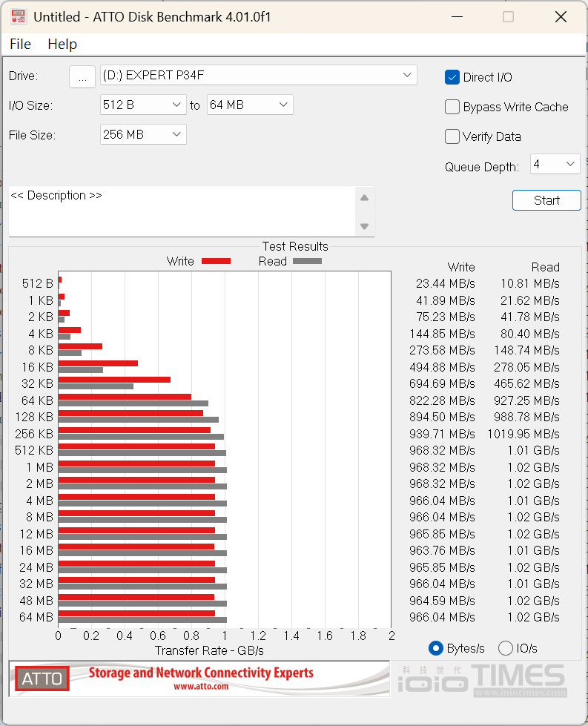
Task: Close the ATTO Disk Benchmark window
Action: pos(560,16)
